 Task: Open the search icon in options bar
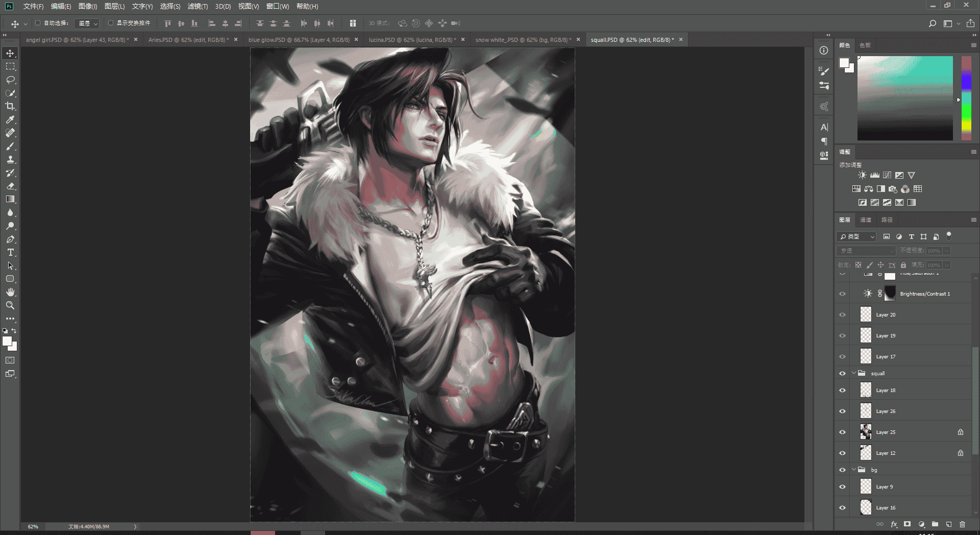click(x=932, y=23)
